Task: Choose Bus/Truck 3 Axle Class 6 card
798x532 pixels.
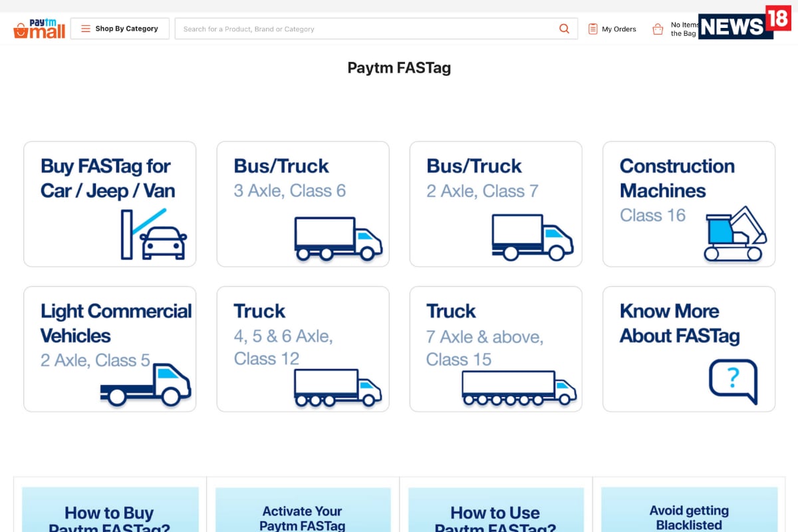Action: [x=303, y=203]
